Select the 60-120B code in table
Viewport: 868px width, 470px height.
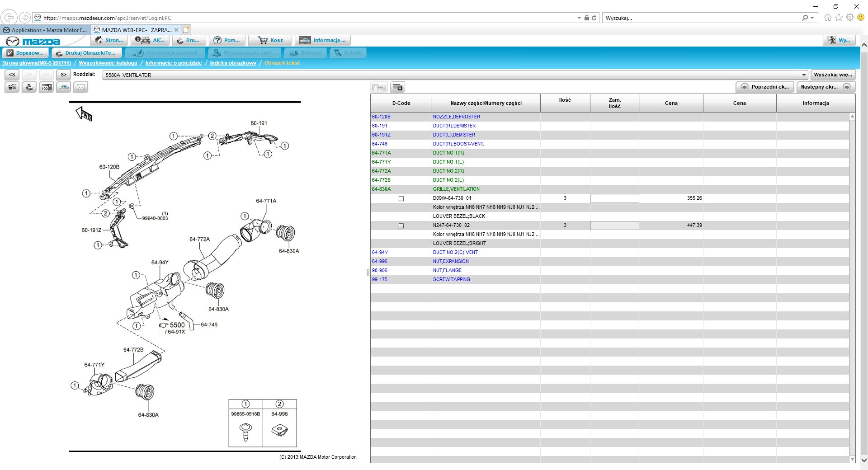pos(381,117)
